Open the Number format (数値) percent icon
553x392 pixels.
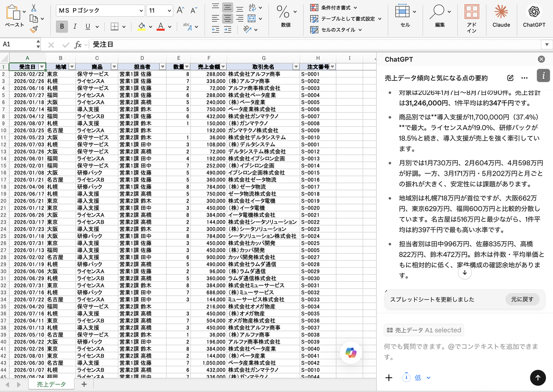(283, 12)
